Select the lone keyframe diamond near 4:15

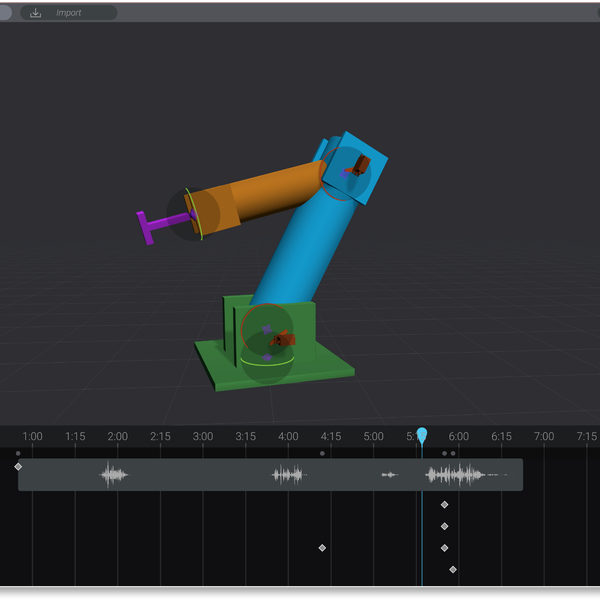point(322,548)
